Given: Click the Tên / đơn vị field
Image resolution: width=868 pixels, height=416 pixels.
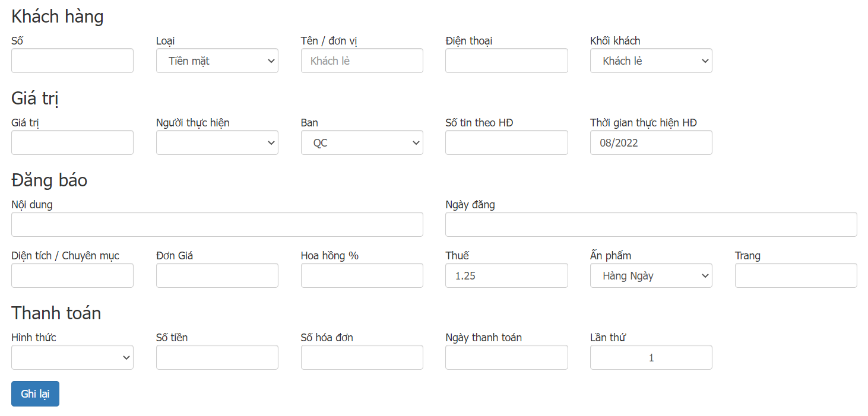Looking at the screenshot, I should [x=362, y=61].
